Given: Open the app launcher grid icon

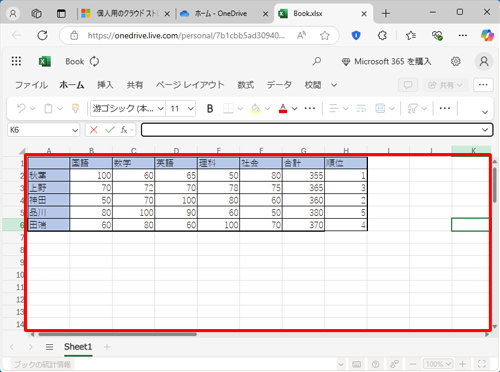Looking at the screenshot, I should [x=16, y=61].
